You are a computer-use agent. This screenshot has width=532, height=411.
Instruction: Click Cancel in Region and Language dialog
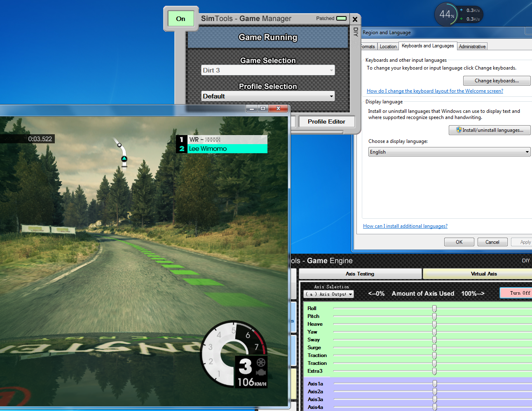[492, 242]
